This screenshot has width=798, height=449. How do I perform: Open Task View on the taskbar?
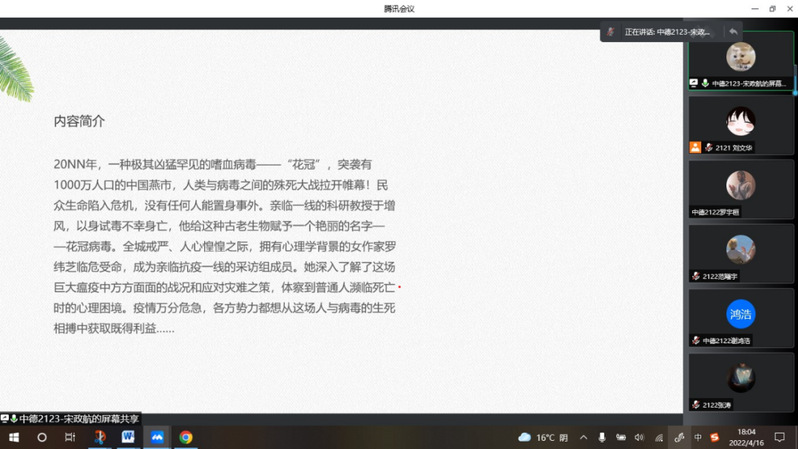[70, 437]
